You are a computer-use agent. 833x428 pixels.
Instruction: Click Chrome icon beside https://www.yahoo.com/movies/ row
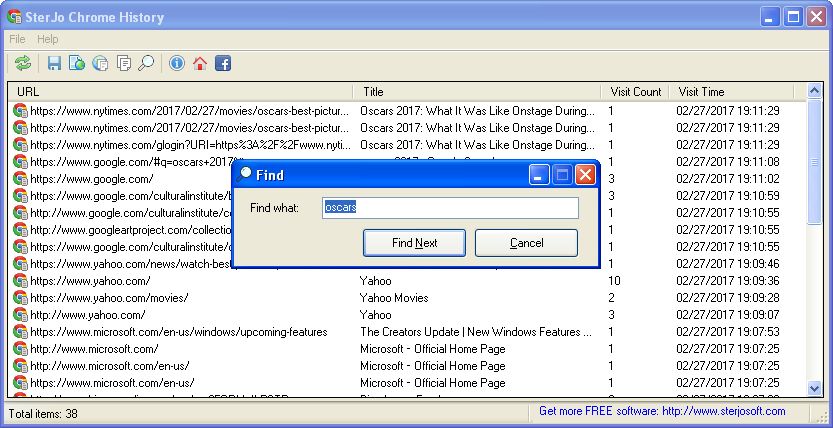pos(20,298)
